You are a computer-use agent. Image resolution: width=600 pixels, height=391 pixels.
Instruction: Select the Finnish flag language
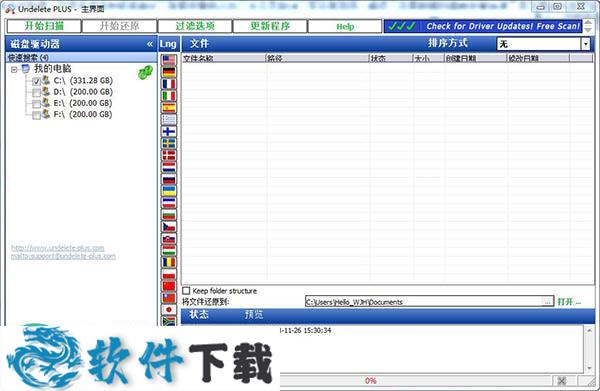pos(169,132)
